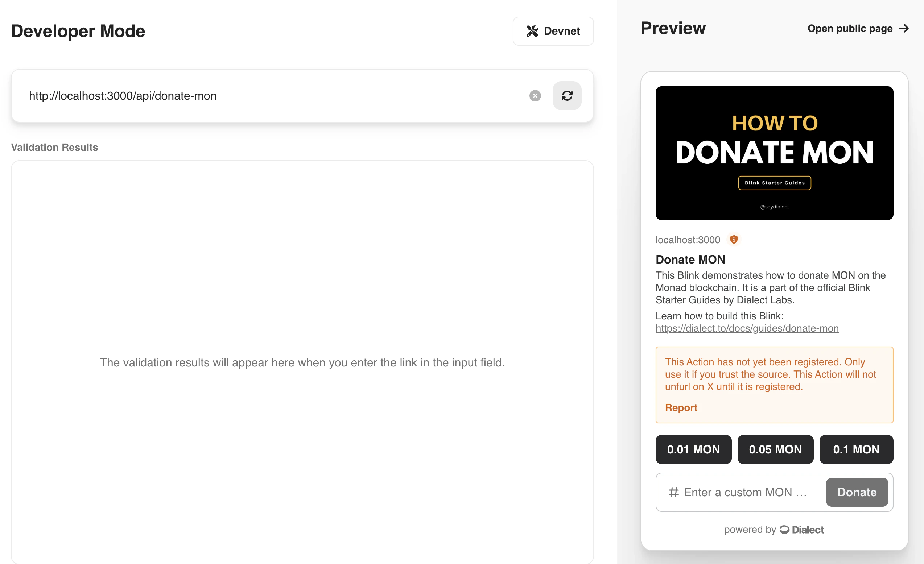The width and height of the screenshot is (924, 564).
Task: Click the hash icon in custom amount field
Action: (673, 492)
